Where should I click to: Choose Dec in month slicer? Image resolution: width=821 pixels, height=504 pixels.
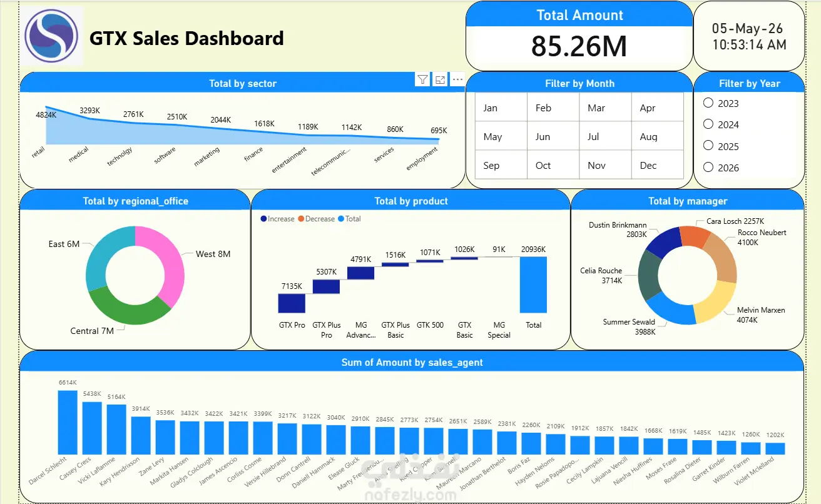point(657,165)
